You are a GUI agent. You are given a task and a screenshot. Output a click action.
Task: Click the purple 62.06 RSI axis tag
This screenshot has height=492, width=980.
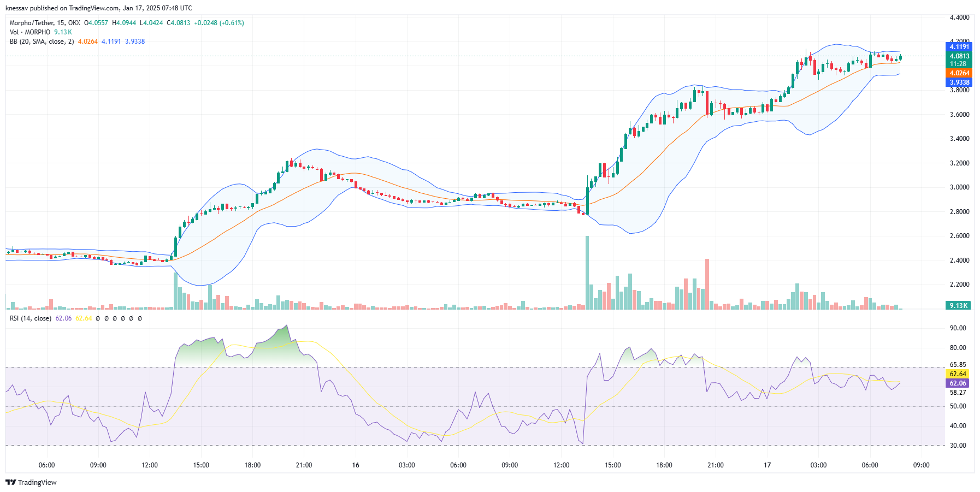[958, 383]
